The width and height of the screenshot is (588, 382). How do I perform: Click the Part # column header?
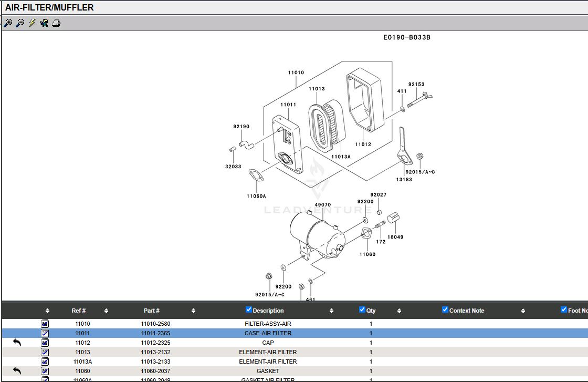pos(152,311)
